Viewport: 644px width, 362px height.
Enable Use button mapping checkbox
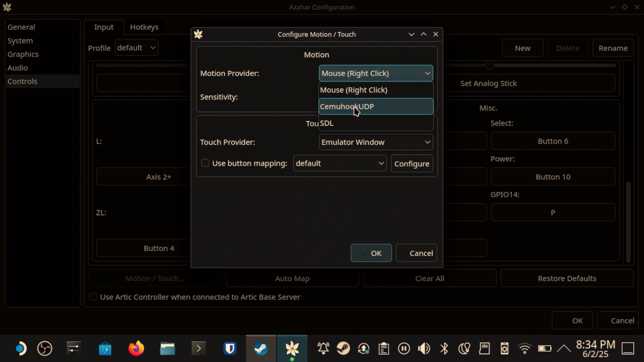(205, 163)
